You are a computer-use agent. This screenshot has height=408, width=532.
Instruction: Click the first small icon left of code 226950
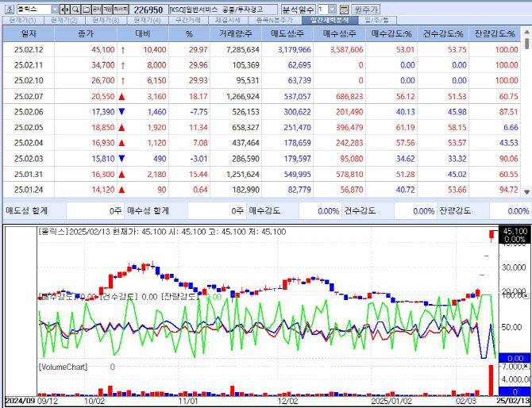tap(96, 9)
